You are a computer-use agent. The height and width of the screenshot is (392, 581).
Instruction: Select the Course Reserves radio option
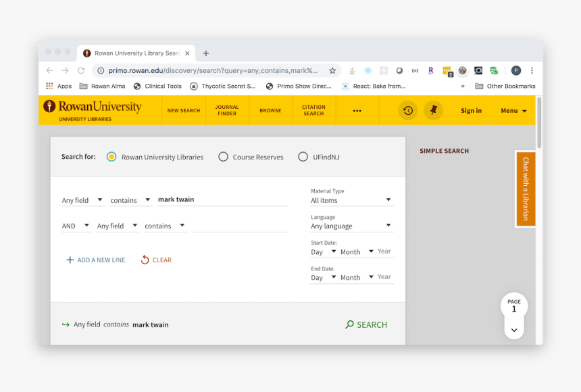223,157
